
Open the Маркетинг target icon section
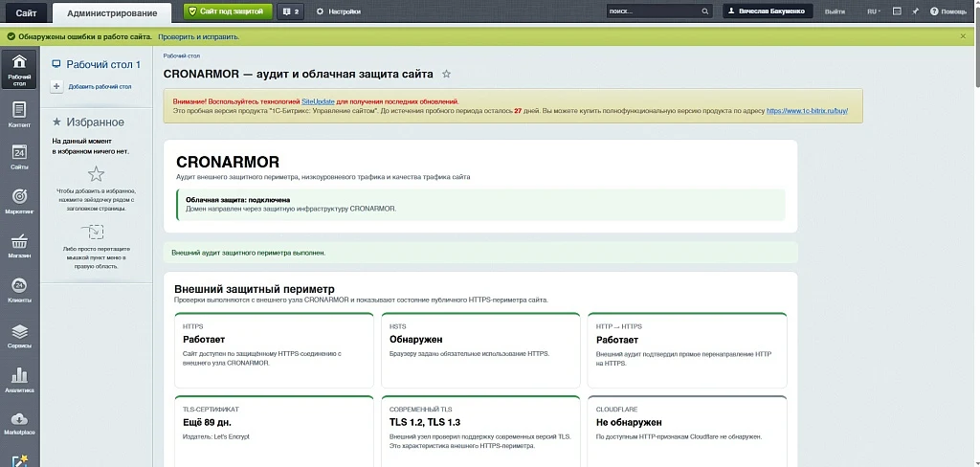[x=19, y=201]
